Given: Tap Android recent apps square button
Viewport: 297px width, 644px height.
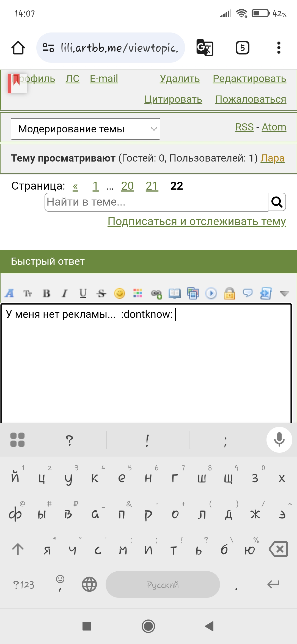Looking at the screenshot, I should 87,626.
